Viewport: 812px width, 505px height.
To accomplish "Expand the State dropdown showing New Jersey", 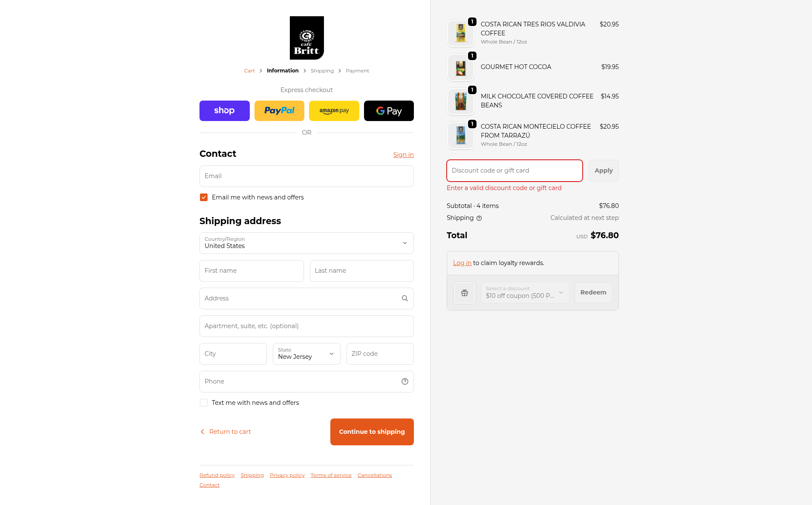I will pyautogui.click(x=306, y=354).
